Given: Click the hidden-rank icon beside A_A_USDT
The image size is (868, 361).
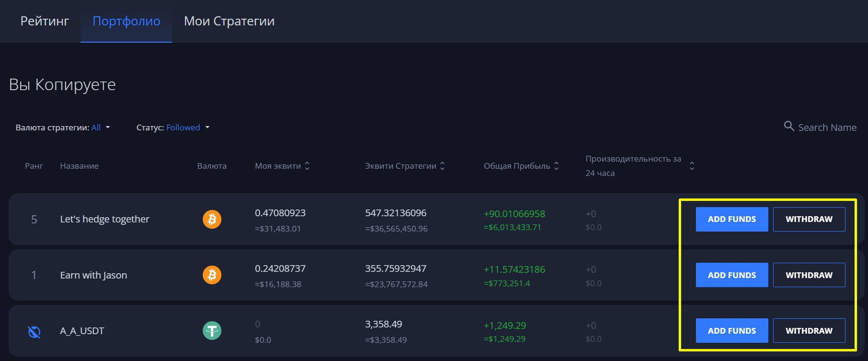Looking at the screenshot, I should [34, 331].
